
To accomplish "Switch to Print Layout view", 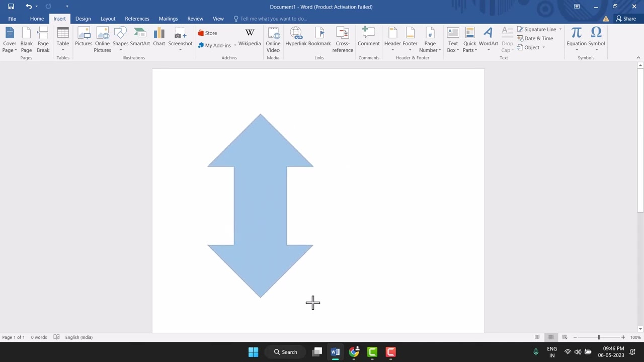I will pyautogui.click(x=551, y=337).
